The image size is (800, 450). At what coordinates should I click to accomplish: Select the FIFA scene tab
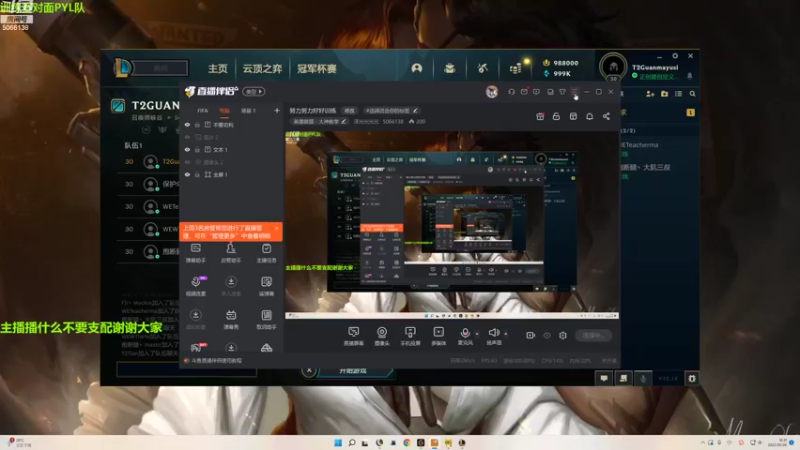(203, 111)
